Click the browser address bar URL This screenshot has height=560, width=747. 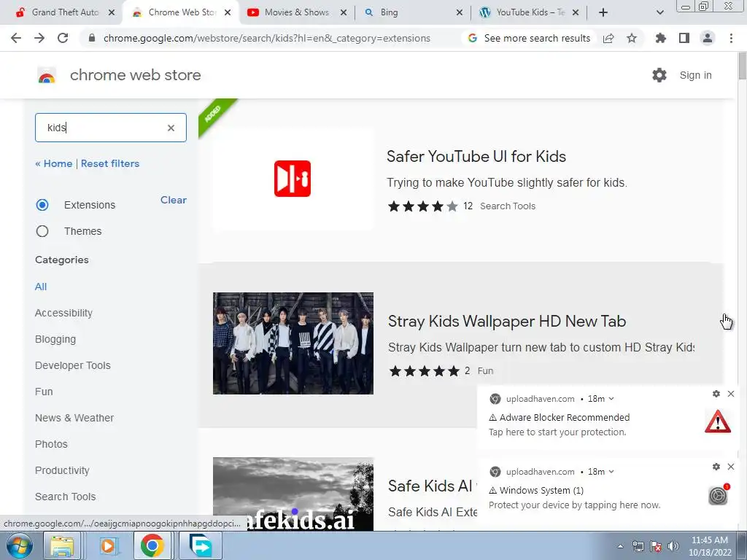pyautogui.click(x=267, y=38)
